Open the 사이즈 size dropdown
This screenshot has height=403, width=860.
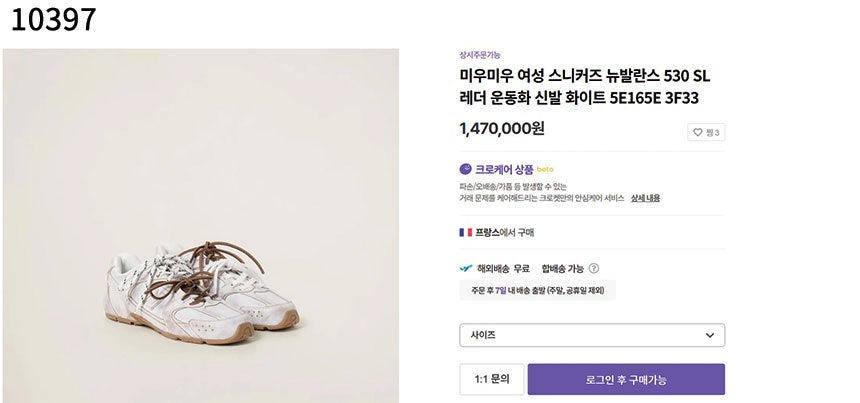pos(591,335)
